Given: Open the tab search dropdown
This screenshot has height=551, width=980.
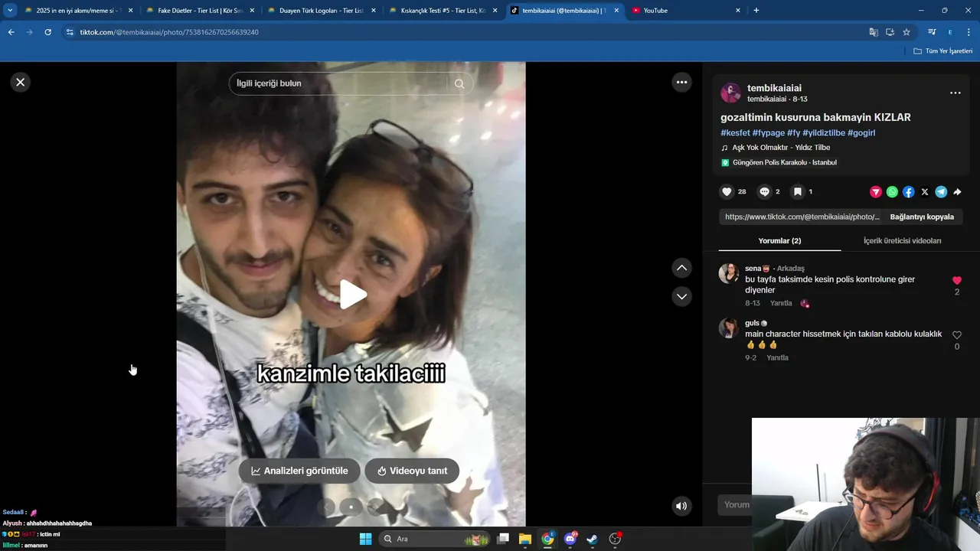Looking at the screenshot, I should pyautogui.click(x=10, y=11).
